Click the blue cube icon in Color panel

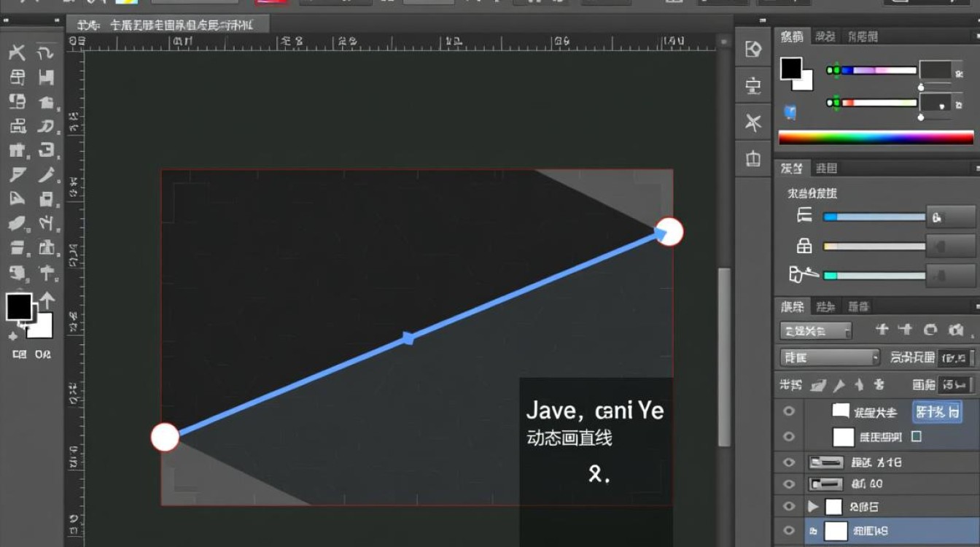[x=790, y=112]
